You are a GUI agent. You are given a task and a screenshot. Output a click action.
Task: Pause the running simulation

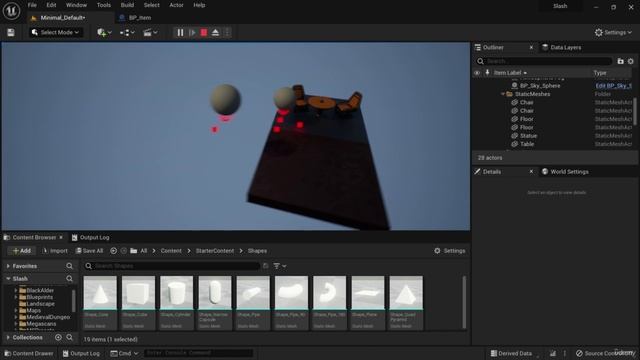(x=180, y=33)
